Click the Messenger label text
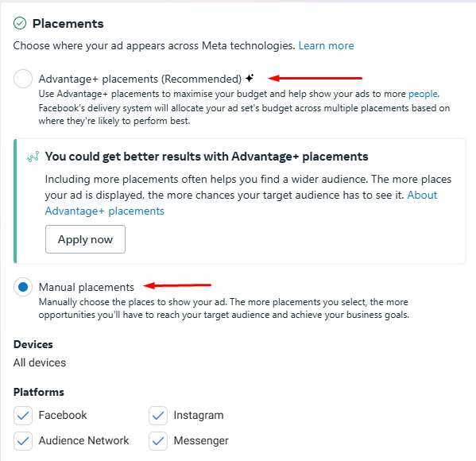The height and width of the screenshot is (461, 476). tap(201, 440)
